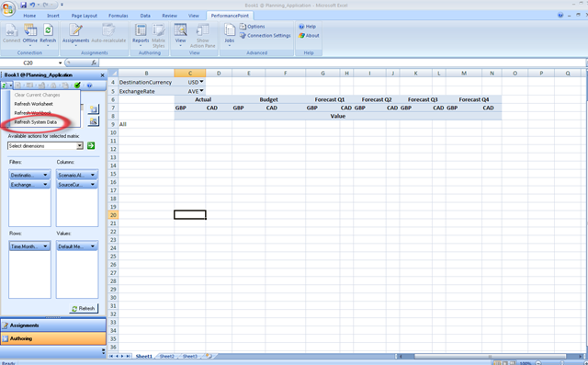Expand the Default Me... values dropdown
Viewport: 588px width, 365px height.
(93, 246)
